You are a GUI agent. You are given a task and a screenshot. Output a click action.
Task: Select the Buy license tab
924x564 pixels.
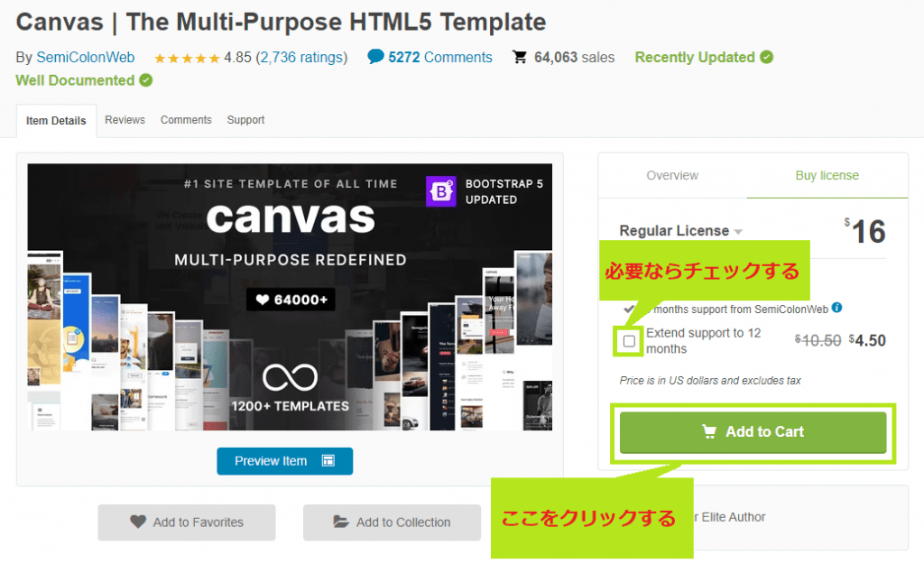827,176
